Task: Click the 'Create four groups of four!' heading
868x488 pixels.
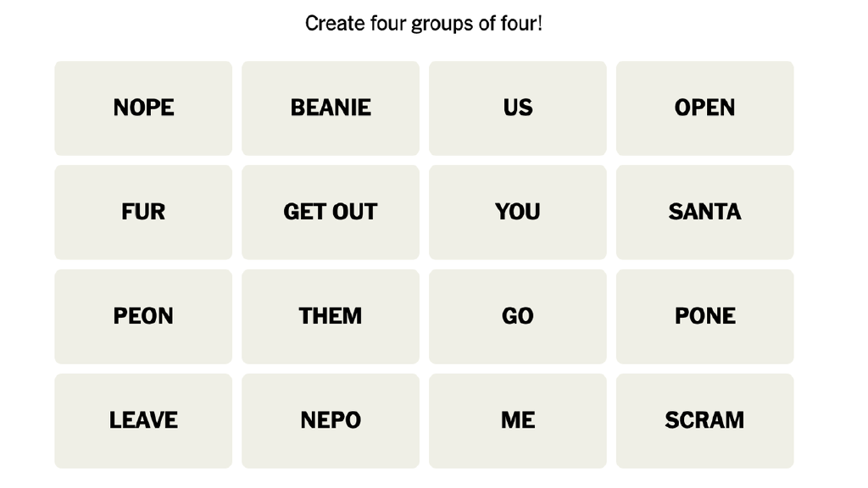Action: [423, 24]
